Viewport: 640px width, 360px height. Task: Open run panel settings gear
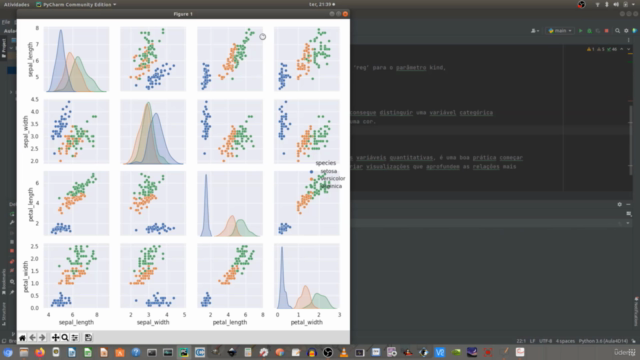point(620,204)
